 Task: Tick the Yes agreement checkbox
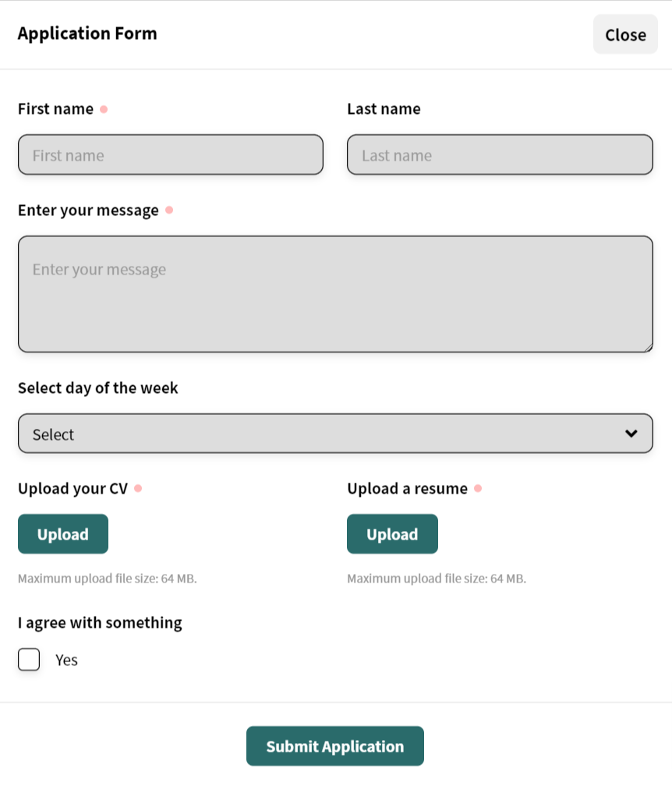29,659
